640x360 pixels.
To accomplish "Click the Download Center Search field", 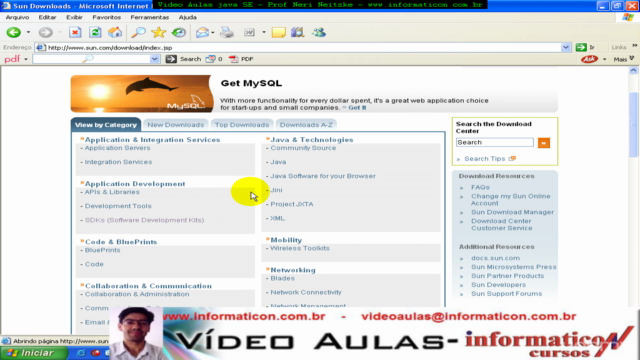I will pos(495,142).
